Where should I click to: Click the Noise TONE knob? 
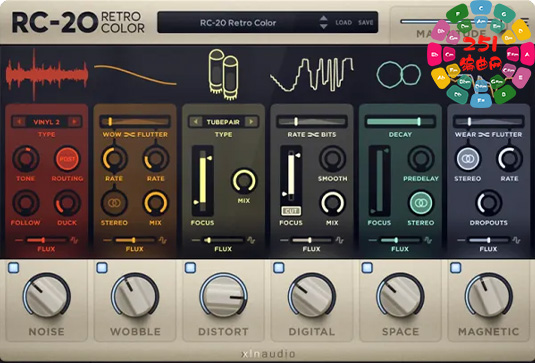(26, 159)
